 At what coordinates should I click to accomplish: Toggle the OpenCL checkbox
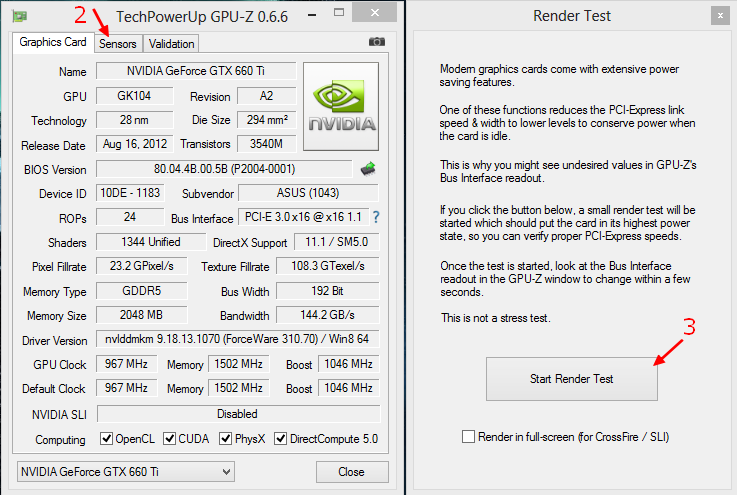107,439
